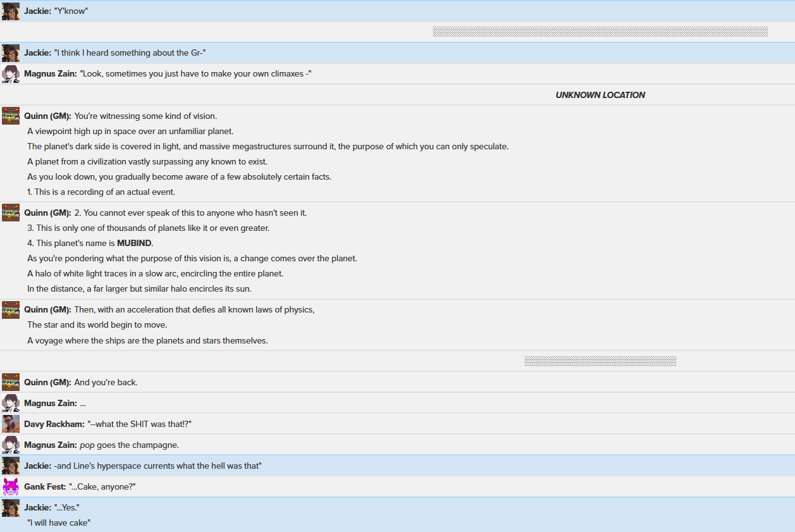Click the name "Davy Rackham:"
Screen dimensions: 795x532
(x=54, y=424)
